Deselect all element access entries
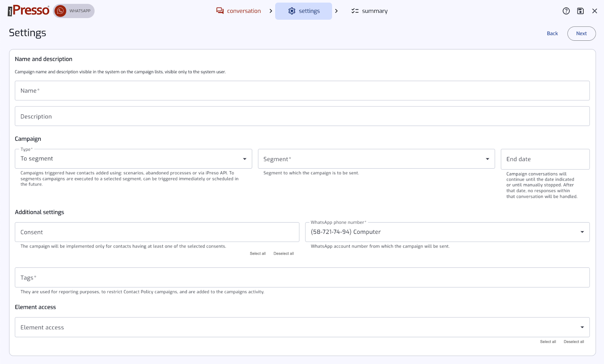Viewport: 604px width, 364px height. (574, 342)
